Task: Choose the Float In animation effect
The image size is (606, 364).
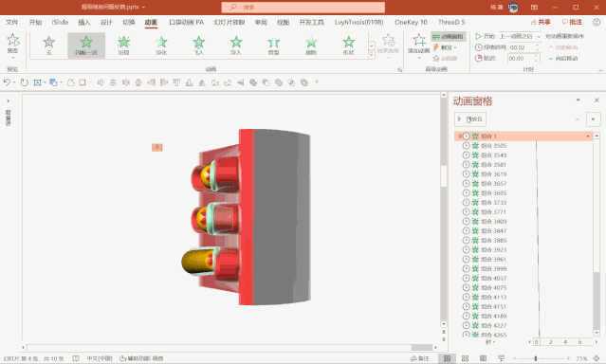Action: click(236, 45)
